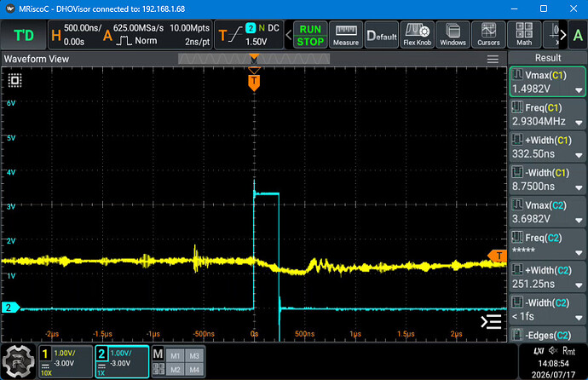Open the Flex Knob settings

[417, 35]
